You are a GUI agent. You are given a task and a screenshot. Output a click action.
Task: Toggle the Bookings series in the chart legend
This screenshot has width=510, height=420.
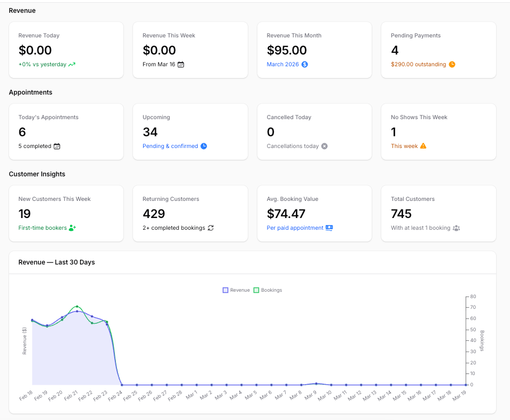tap(266, 290)
